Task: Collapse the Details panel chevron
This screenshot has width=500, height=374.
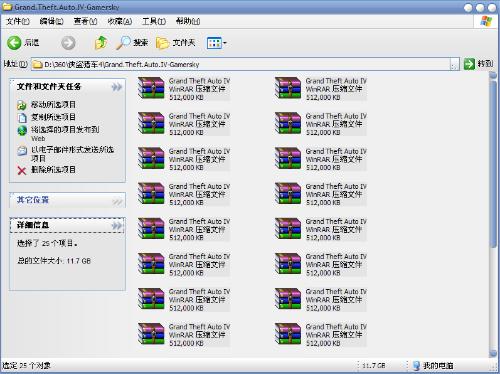Action: (117, 226)
